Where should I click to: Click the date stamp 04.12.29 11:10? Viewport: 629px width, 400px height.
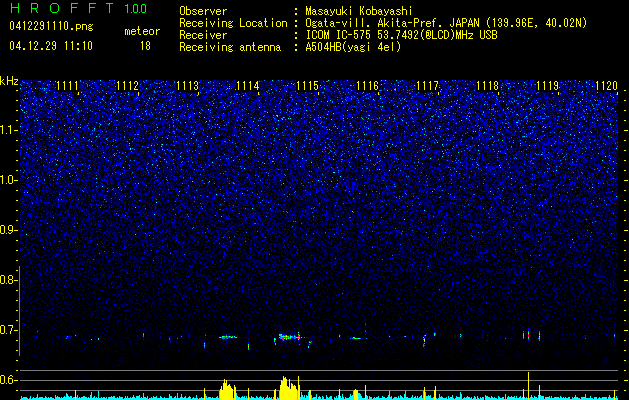51,46
